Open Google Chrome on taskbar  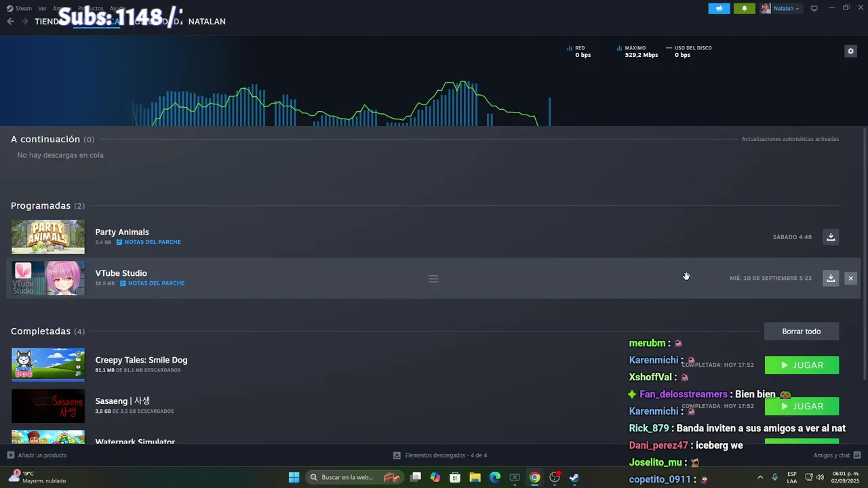[x=534, y=477]
